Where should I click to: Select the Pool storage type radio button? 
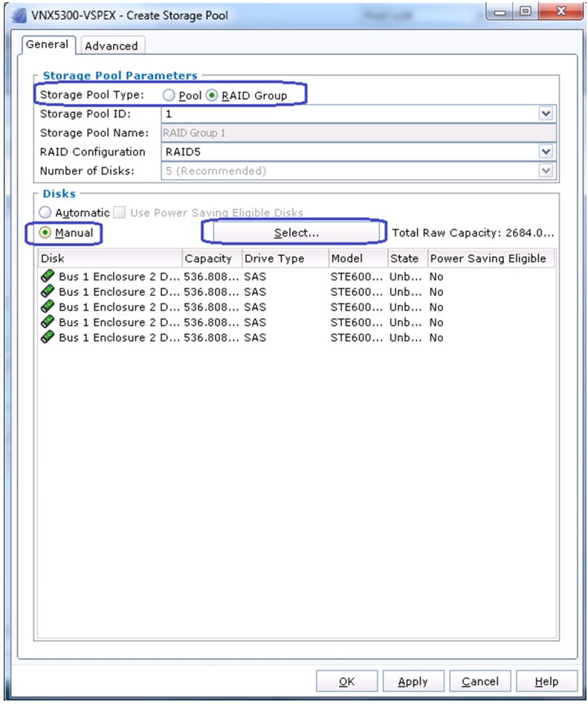tap(169, 96)
